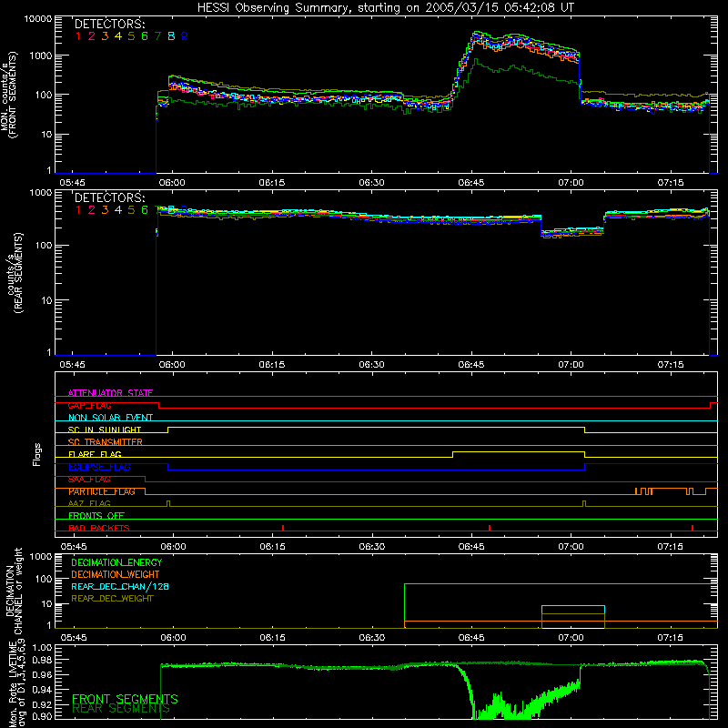Viewport: 728px width, 728px height.
Task: Click the REAR SEGMENTS livetime legend label
Action: (121, 709)
